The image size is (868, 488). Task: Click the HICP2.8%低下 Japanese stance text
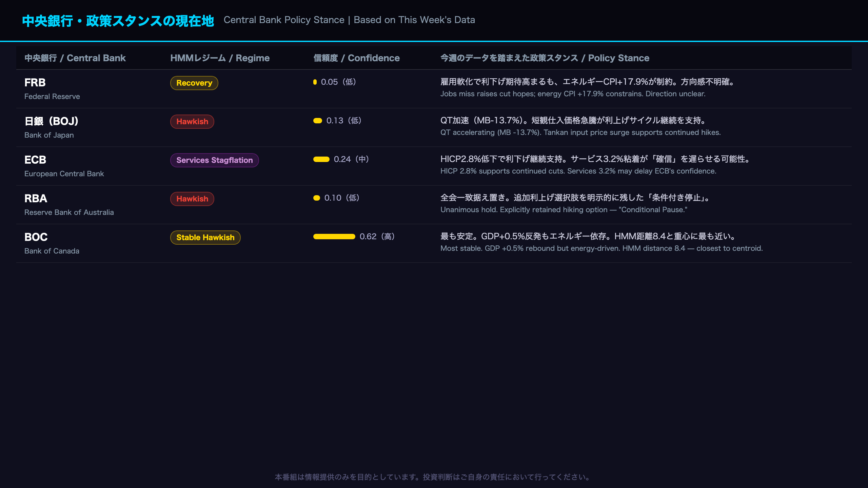(596, 159)
